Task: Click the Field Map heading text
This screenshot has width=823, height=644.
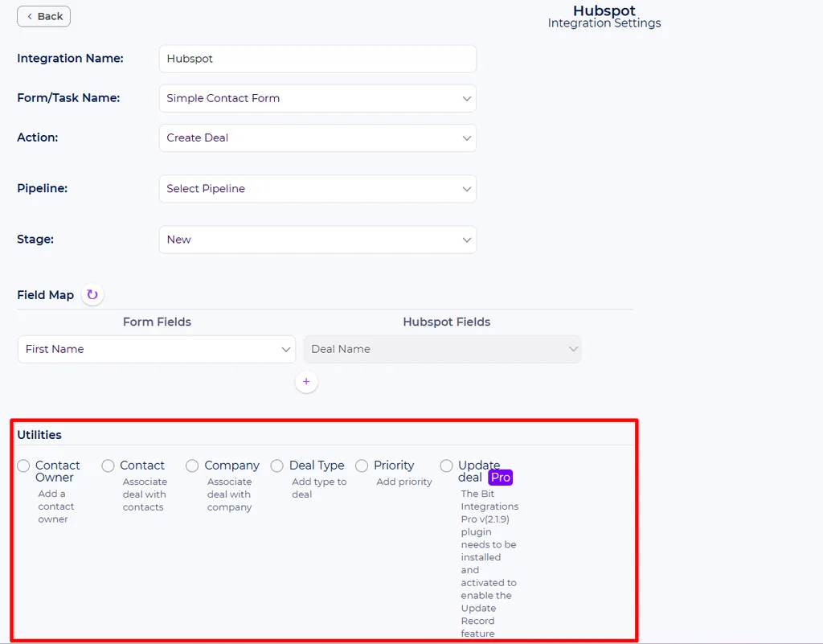Action: pyautogui.click(x=46, y=295)
